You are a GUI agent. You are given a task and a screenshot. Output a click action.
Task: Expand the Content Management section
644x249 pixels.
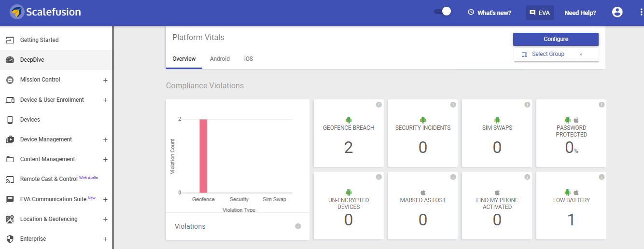tap(105, 160)
